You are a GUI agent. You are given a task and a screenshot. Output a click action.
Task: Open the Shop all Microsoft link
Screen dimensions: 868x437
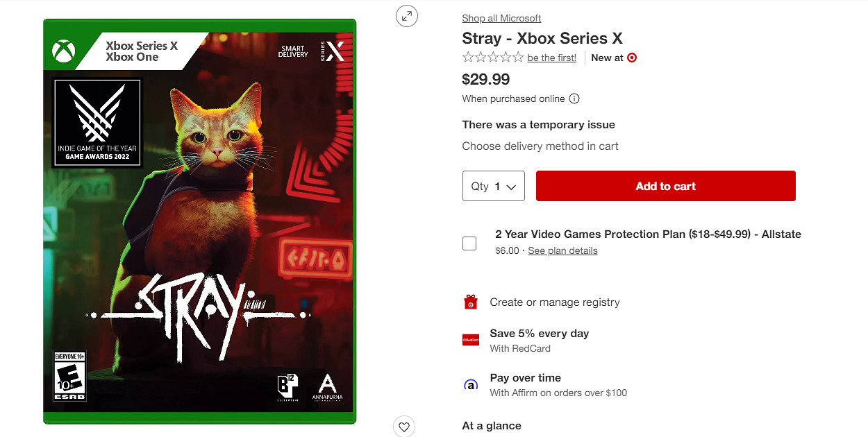click(501, 17)
